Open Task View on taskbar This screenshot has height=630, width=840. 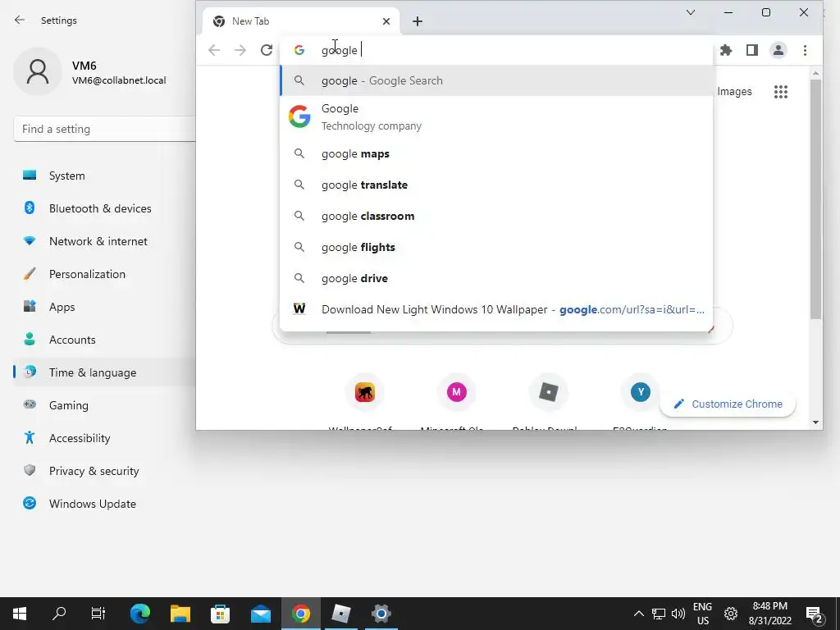[x=98, y=614]
